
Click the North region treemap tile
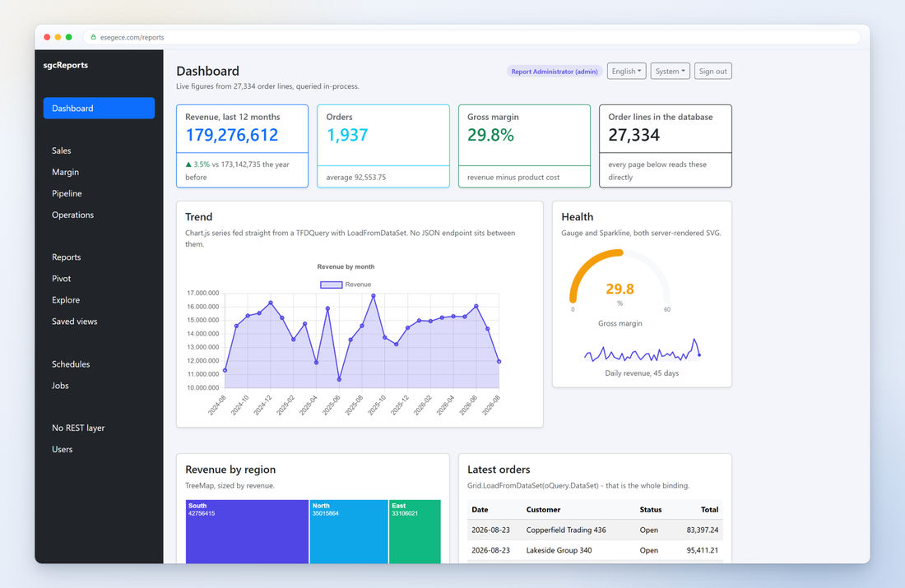pyautogui.click(x=349, y=531)
